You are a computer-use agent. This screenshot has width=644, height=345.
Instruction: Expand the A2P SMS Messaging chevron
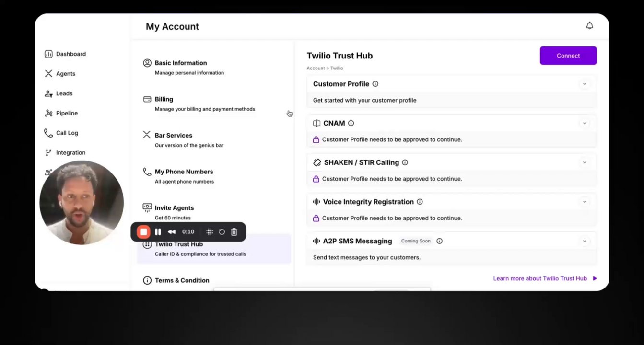click(x=585, y=241)
